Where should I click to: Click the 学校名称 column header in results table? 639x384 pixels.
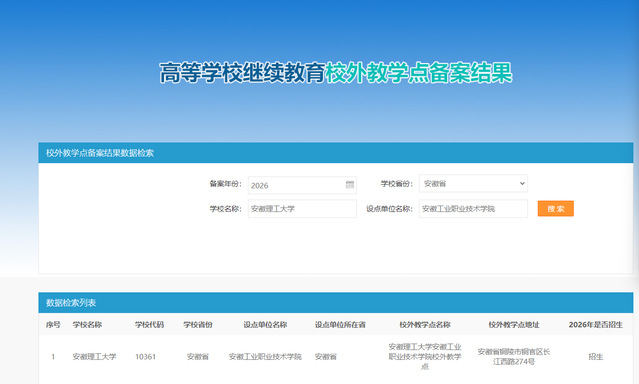(x=87, y=325)
